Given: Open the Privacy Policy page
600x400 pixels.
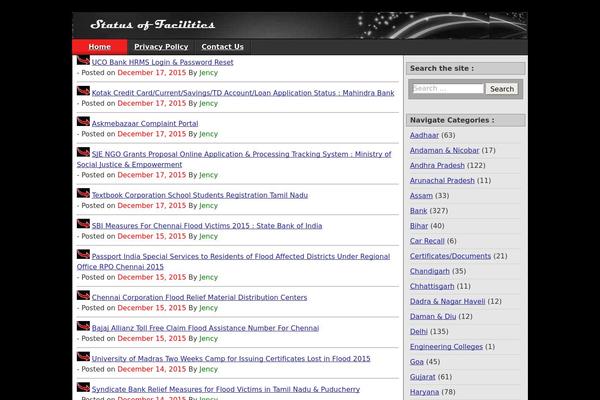Looking at the screenshot, I should (x=161, y=47).
